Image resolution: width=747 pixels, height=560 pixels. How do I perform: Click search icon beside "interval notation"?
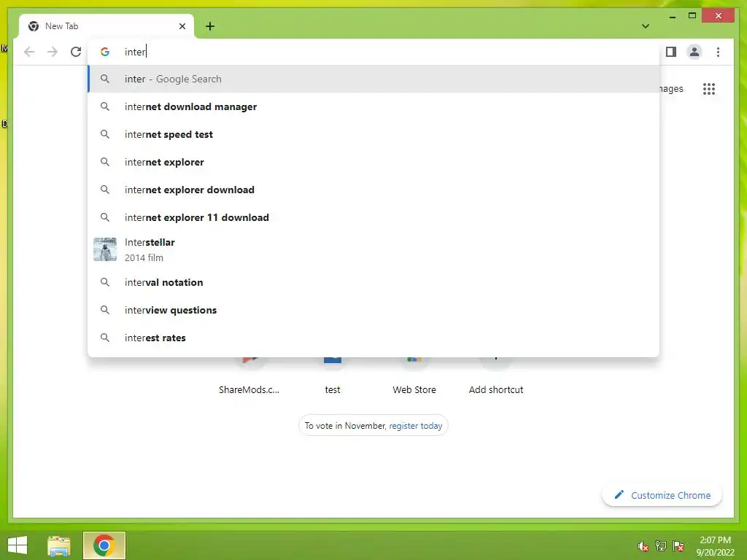(x=105, y=282)
